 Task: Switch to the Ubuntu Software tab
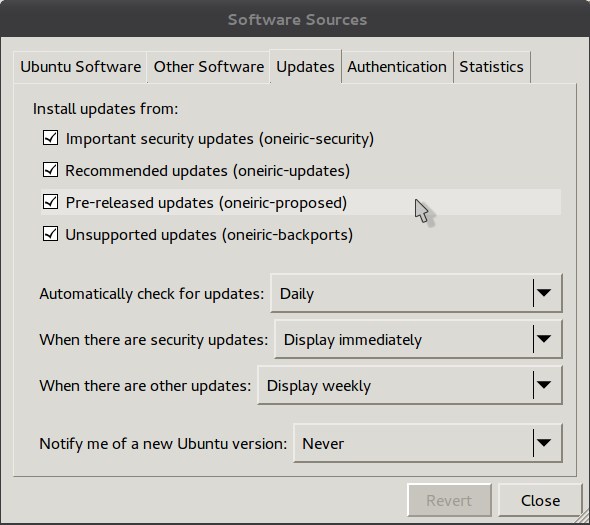81,67
